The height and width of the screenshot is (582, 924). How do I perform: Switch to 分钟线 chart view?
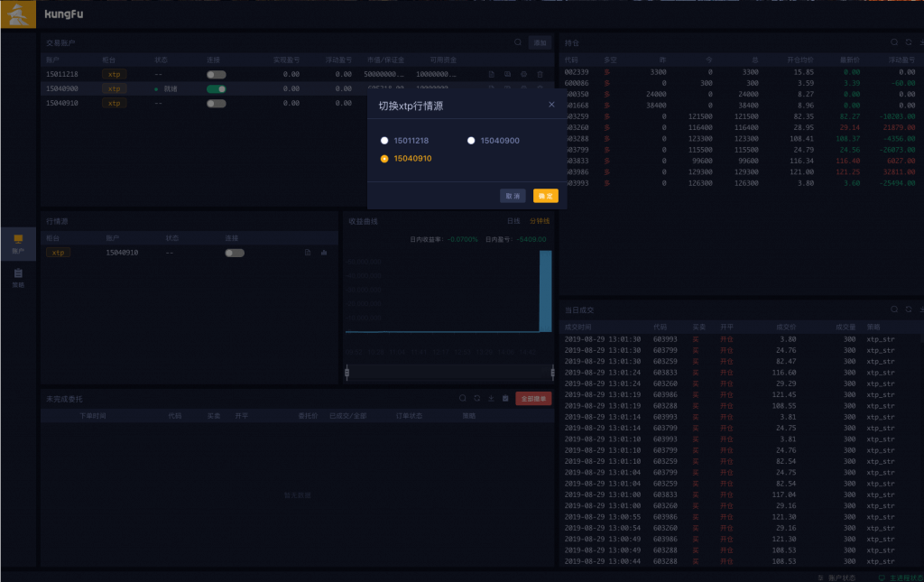point(540,221)
